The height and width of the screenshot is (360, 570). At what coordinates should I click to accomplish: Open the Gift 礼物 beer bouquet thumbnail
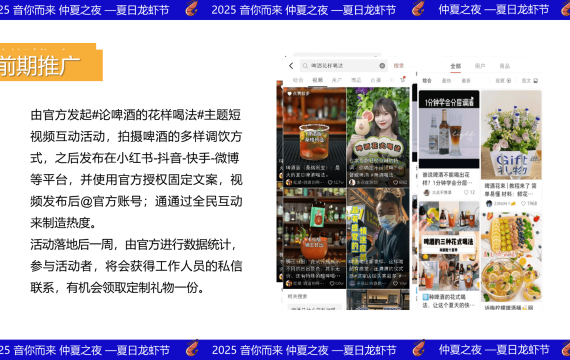click(511, 135)
